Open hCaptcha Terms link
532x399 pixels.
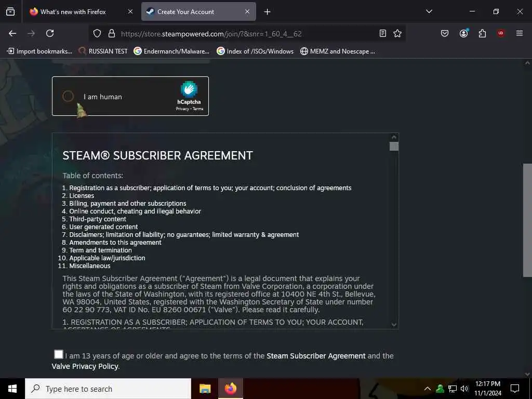point(198,109)
